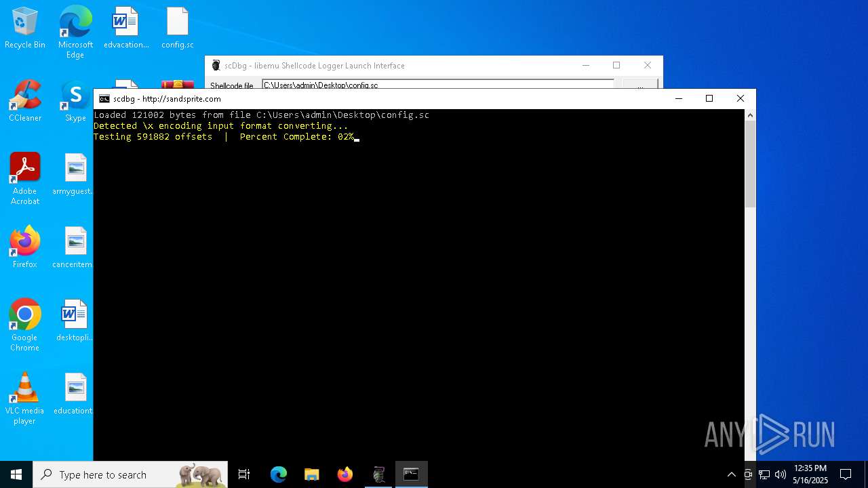
Task: Click the scDbg launcher title bar icon
Action: tap(216, 66)
